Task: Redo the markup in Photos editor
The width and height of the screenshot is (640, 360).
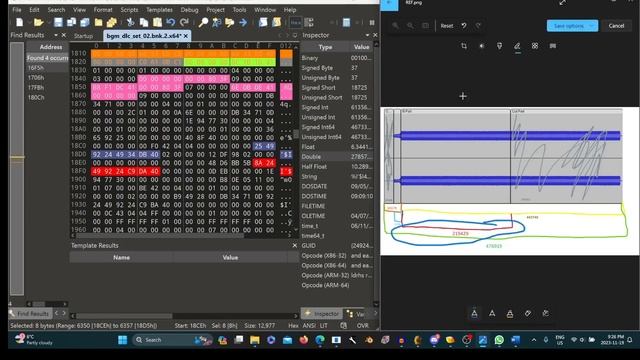Action: [x=478, y=26]
